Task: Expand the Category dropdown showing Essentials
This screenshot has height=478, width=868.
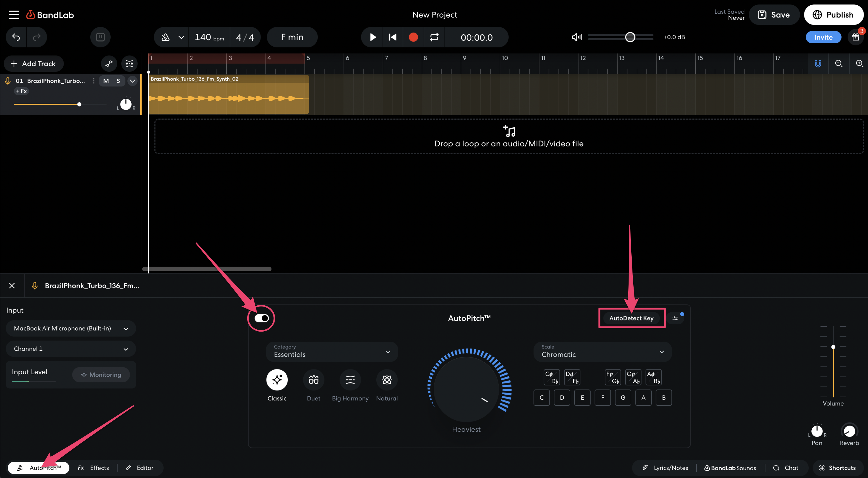Action: 332,352
